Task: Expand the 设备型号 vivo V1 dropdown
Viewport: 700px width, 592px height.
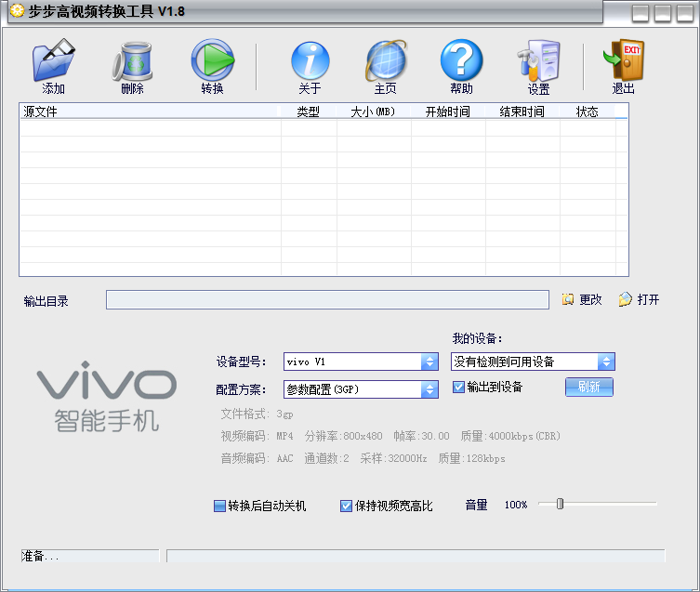Action: 429,362
